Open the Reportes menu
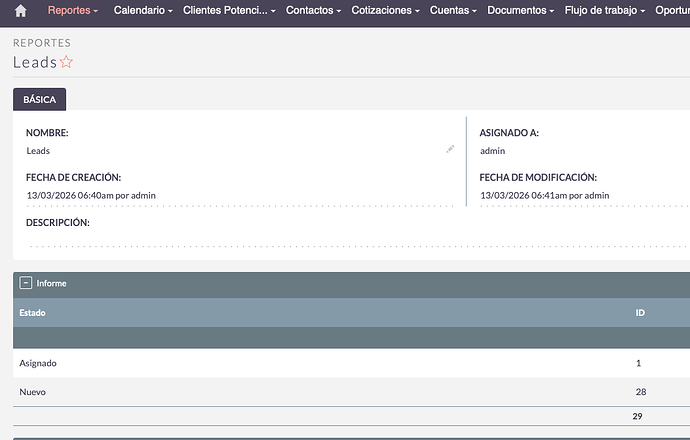This screenshot has width=690, height=440. coord(74,10)
